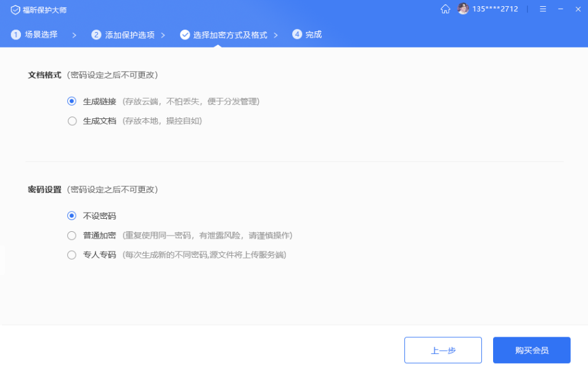588x373 pixels.
Task: Jump to the 完成 step
Action: [314, 35]
